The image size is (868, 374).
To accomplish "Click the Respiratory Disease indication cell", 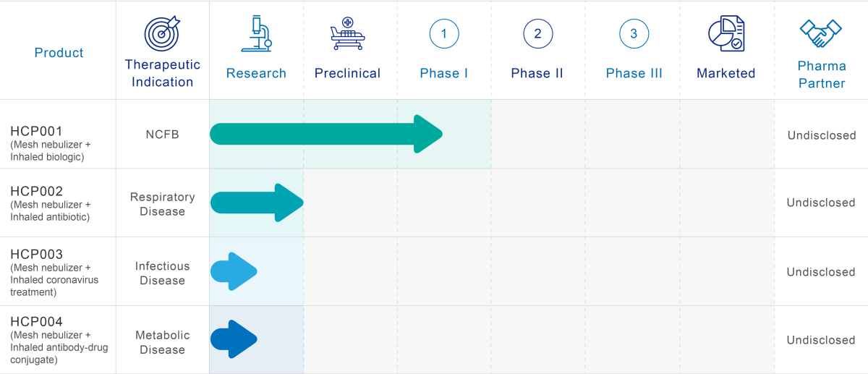I will click(x=162, y=204).
